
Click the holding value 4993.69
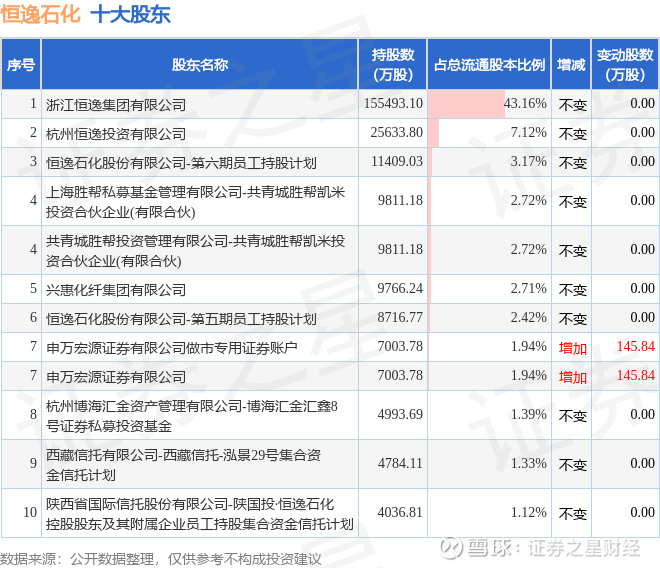pos(400,415)
